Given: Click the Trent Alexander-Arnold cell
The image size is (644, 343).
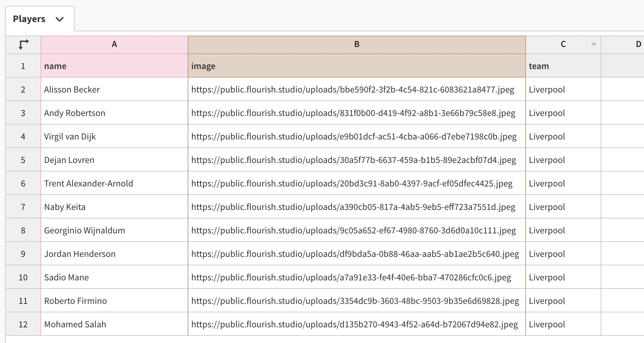Looking at the screenshot, I should click(x=114, y=183).
